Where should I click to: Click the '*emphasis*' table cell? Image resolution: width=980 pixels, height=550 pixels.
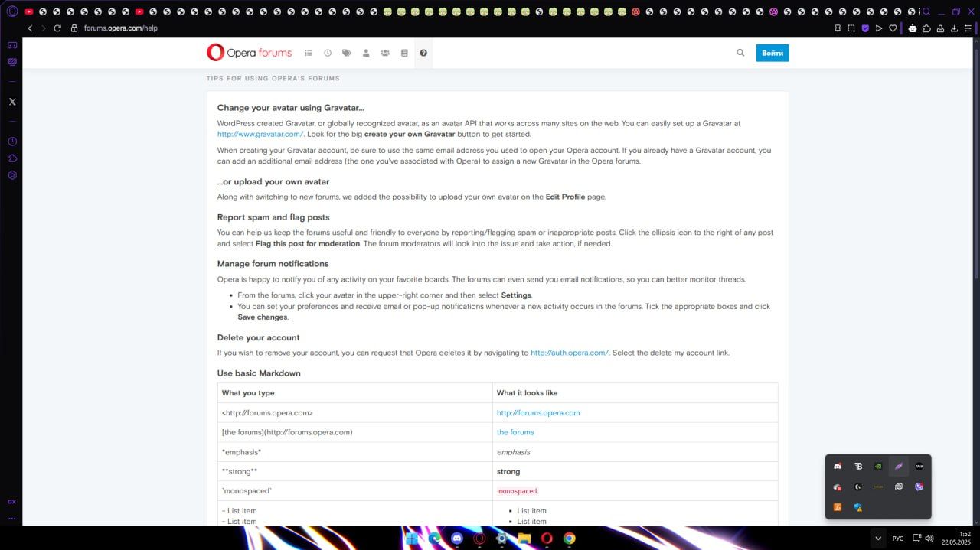point(355,452)
